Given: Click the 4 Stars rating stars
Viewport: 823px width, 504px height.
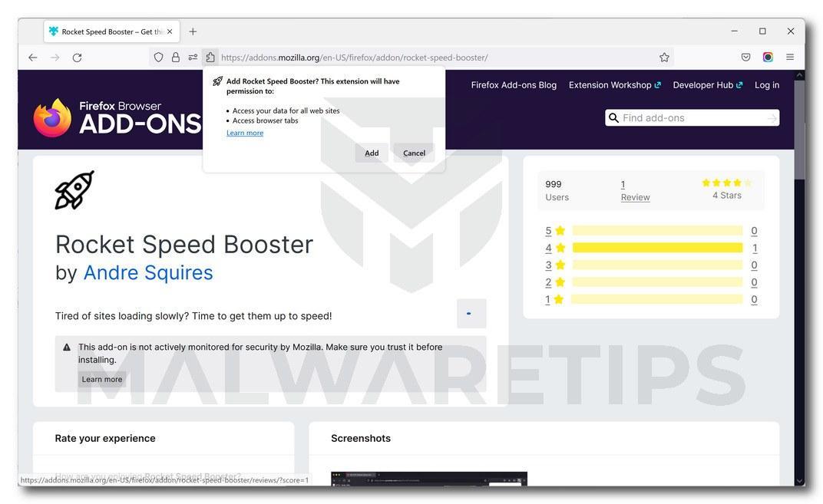Looking at the screenshot, I should [x=726, y=183].
